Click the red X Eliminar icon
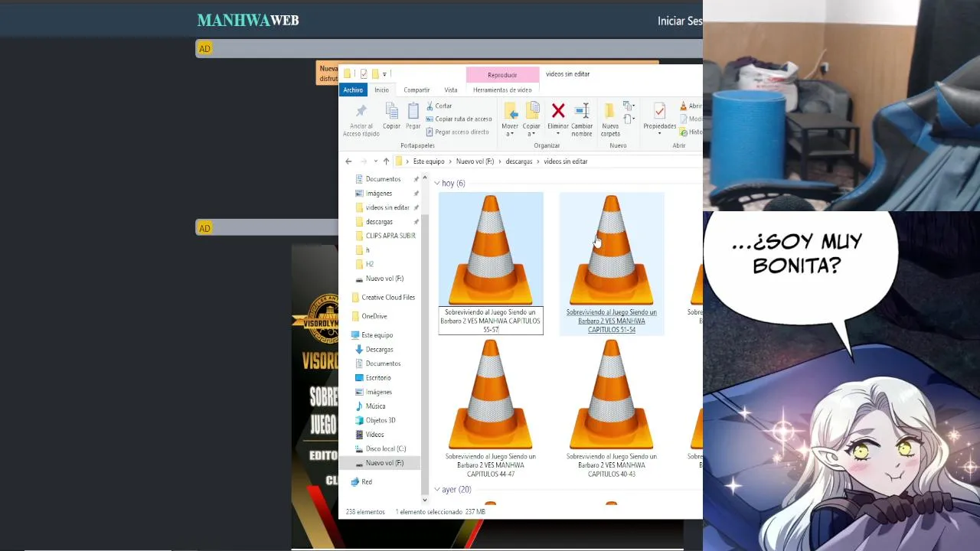980x551 pixels. click(558, 112)
